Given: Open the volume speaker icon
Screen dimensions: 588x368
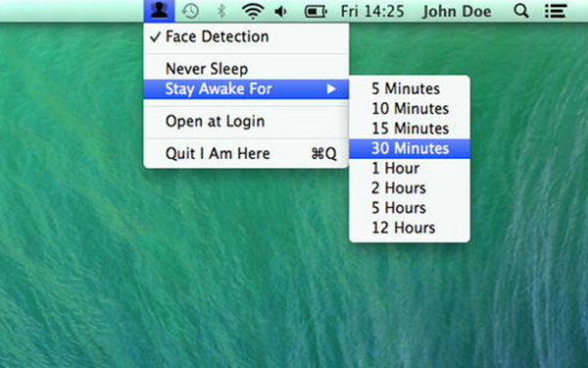Looking at the screenshot, I should tap(281, 12).
